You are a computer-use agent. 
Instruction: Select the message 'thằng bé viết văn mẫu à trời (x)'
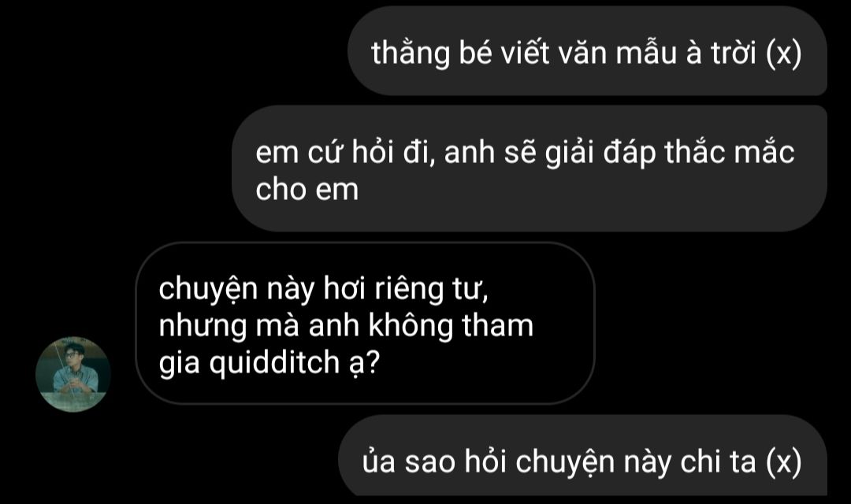[x=587, y=51]
